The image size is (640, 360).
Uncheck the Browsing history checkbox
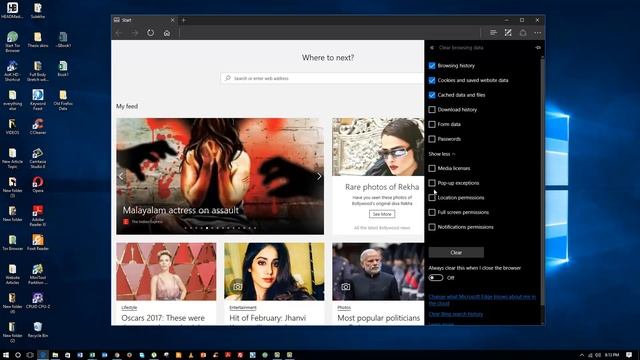pos(432,65)
